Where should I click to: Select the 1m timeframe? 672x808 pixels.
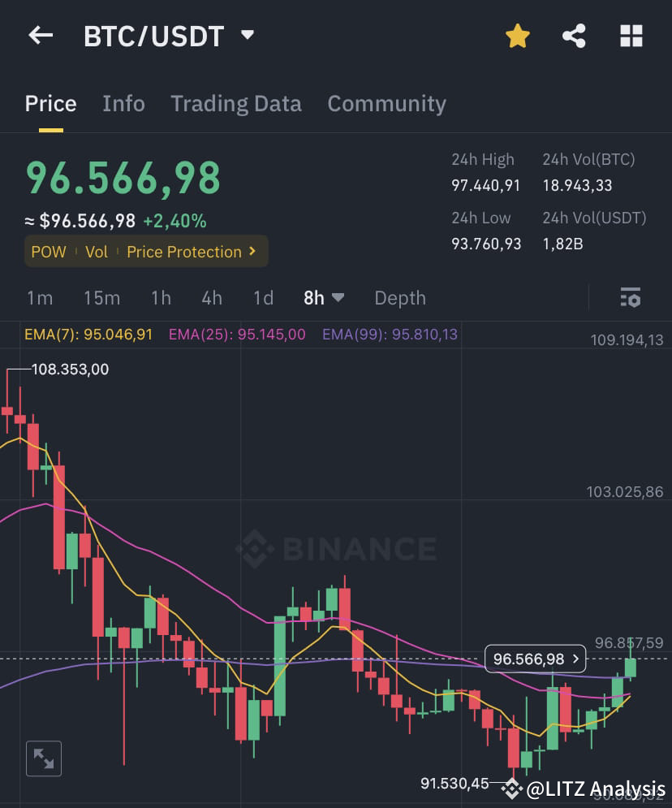[40, 298]
